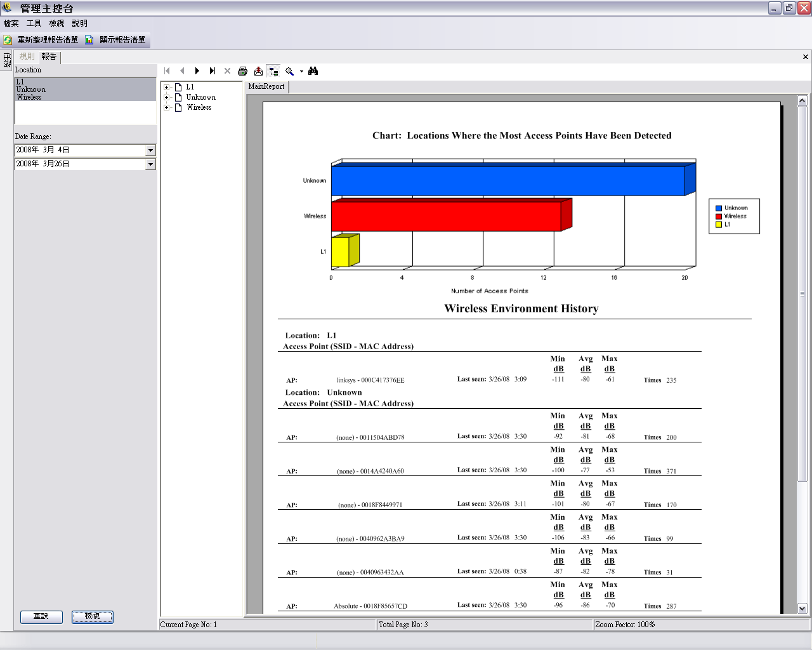The image size is (812, 650).
Task: Click the zoom magnifier icon
Action: point(289,71)
